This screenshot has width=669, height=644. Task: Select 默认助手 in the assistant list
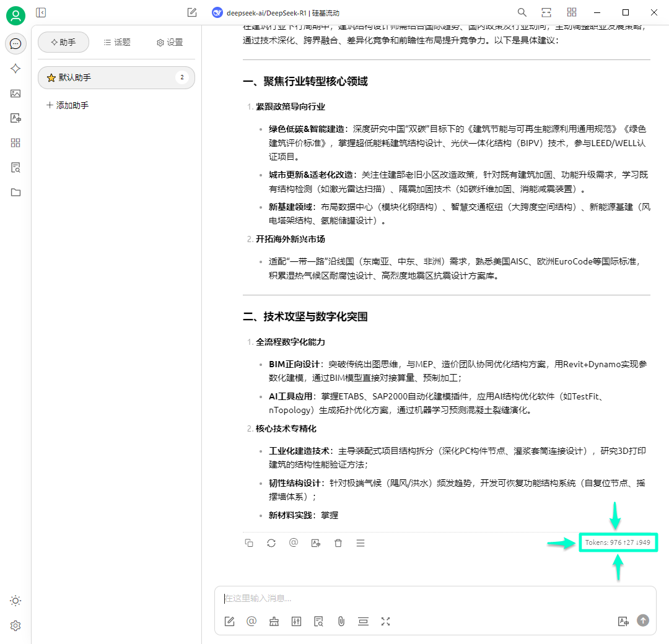[116, 77]
